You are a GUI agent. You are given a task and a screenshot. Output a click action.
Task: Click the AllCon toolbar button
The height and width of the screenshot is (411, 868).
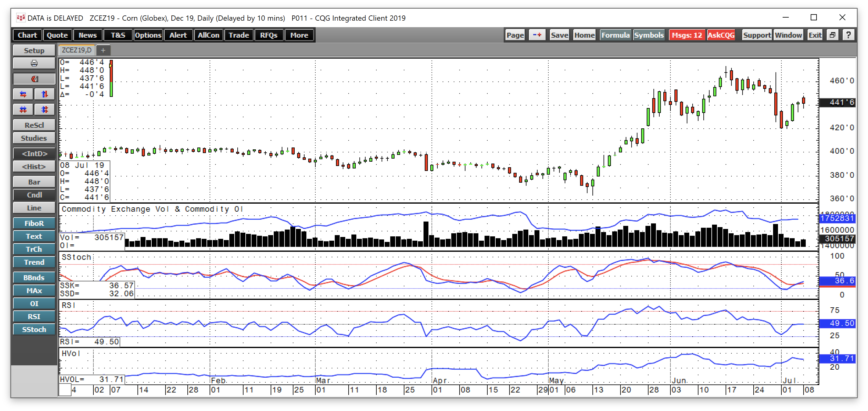tap(209, 35)
